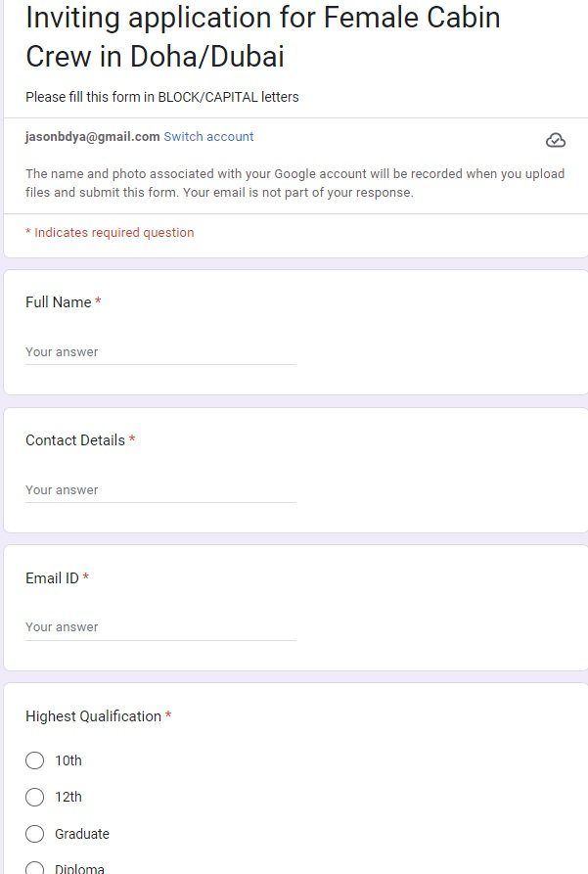588x874 pixels.
Task: Click the Google account recording notice paragraph
Action: pos(294,183)
